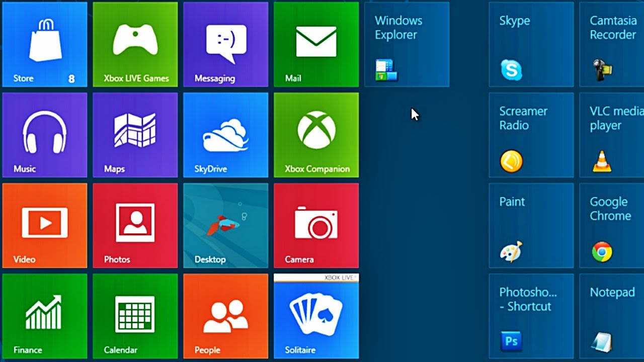Image resolution: width=644 pixels, height=362 pixels.
Task: Start the Music app
Action: (x=44, y=135)
